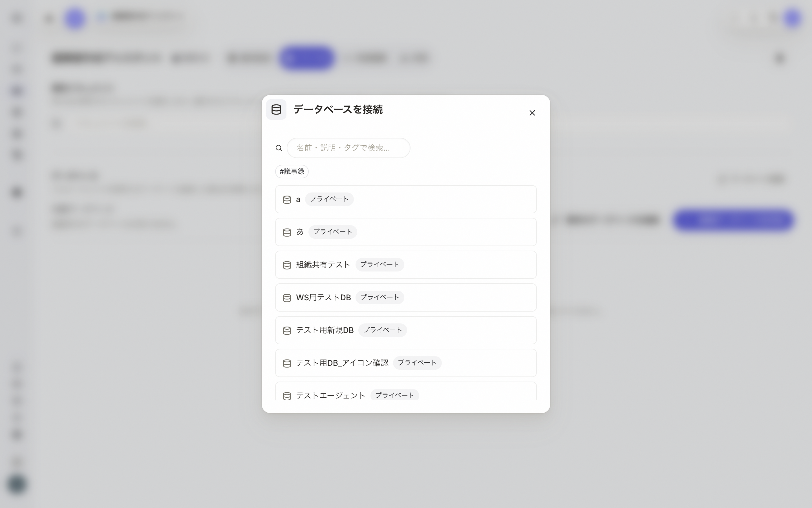Select the database named a
The width and height of the screenshot is (812, 508).
(406, 199)
